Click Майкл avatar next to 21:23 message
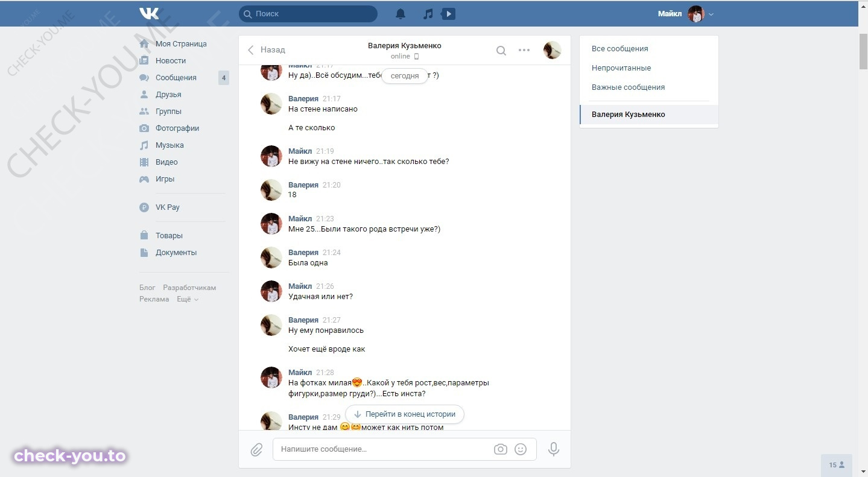Screen dimensions: 868x477 [271, 224]
